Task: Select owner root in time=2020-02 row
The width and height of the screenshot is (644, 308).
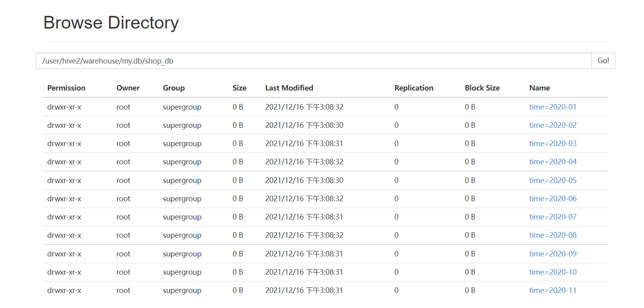Action: click(x=123, y=125)
